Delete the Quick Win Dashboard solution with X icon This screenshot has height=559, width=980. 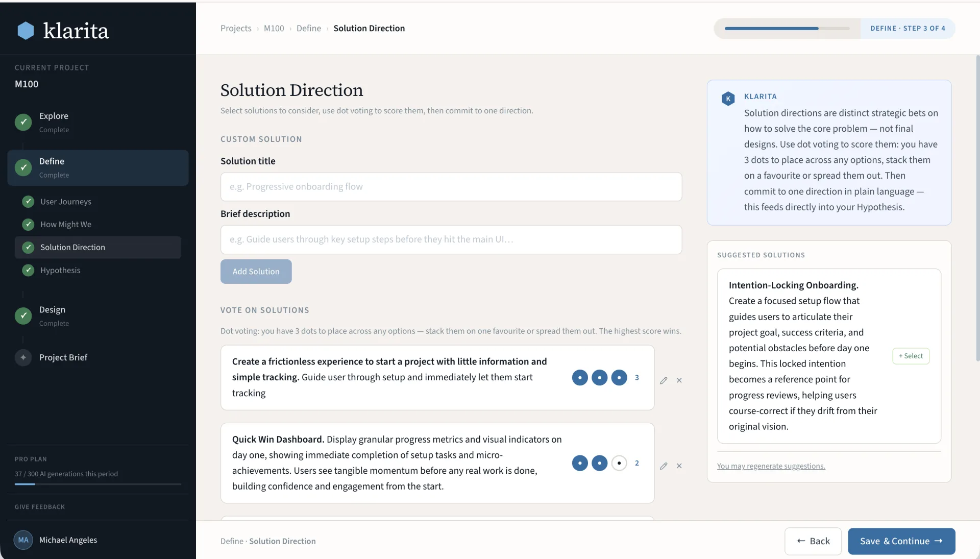tap(679, 466)
